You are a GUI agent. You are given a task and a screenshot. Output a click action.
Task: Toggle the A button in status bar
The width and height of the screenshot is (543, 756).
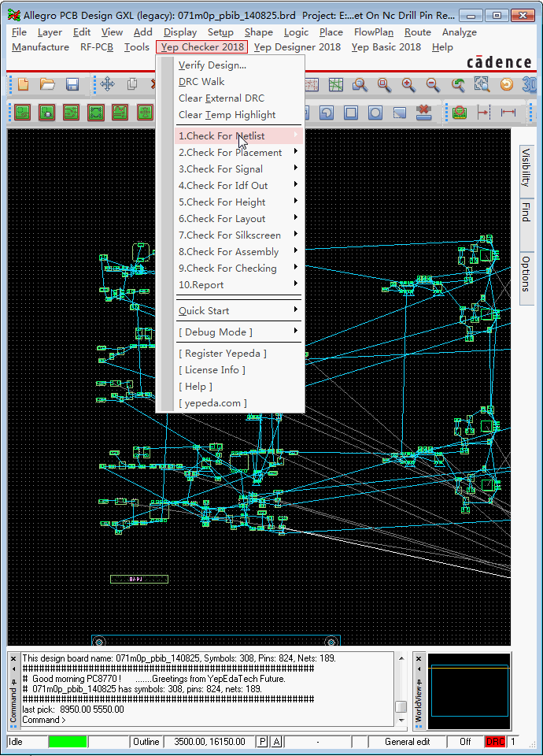coord(276,742)
